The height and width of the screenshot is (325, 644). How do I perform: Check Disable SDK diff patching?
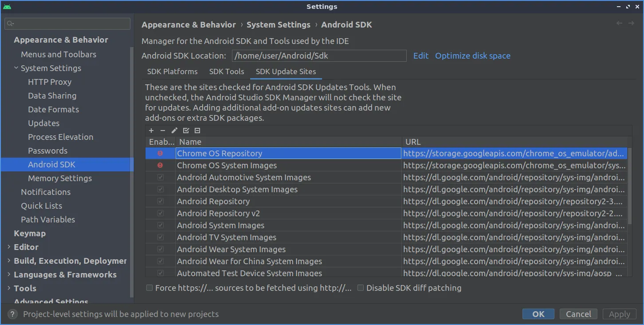click(361, 288)
